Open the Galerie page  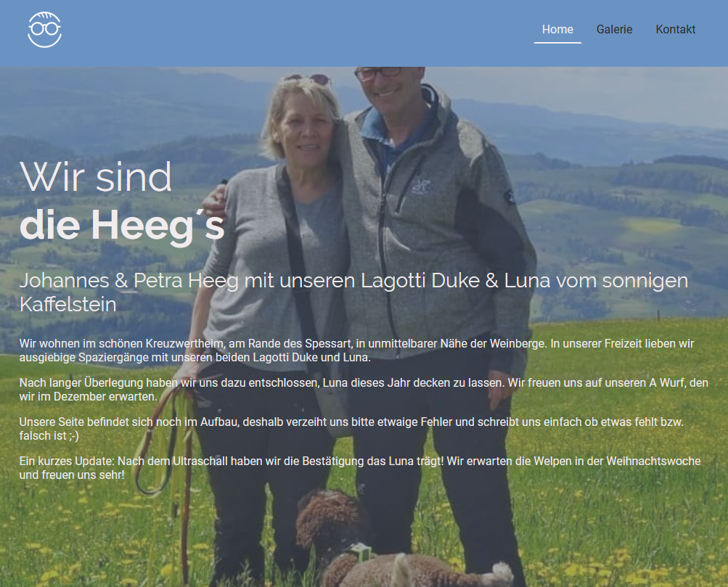click(x=614, y=29)
